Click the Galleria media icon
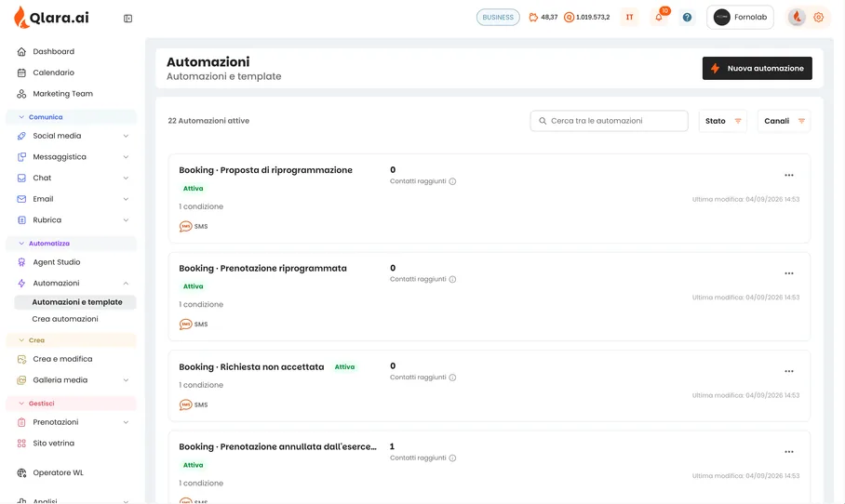 (21, 380)
